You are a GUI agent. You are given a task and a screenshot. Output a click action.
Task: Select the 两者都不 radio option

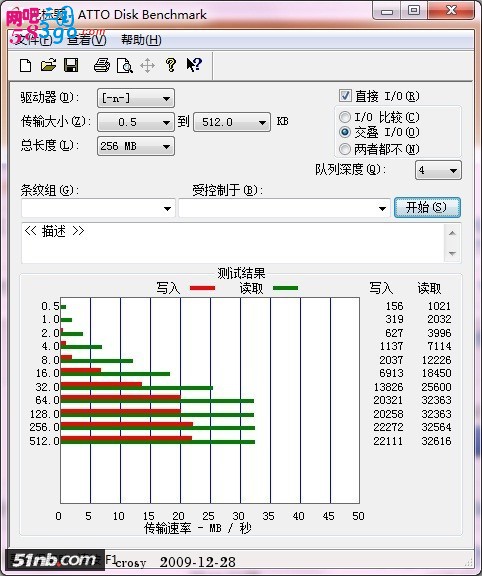click(345, 149)
